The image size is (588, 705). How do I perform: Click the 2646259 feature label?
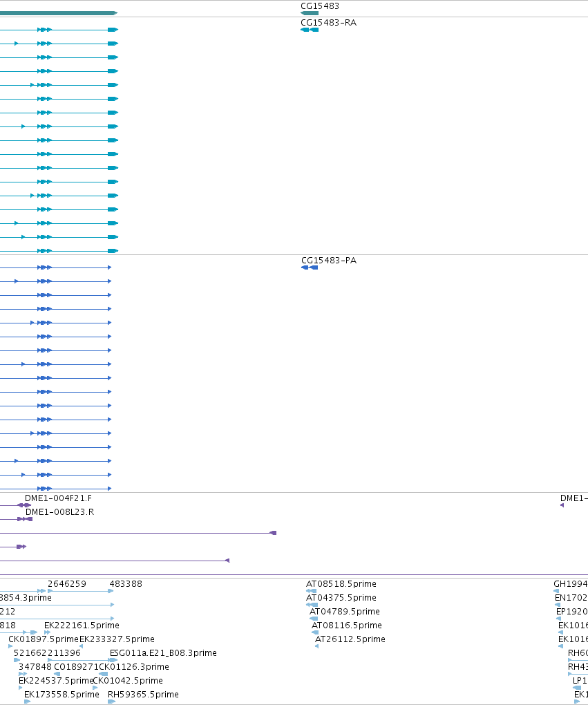[67, 584]
